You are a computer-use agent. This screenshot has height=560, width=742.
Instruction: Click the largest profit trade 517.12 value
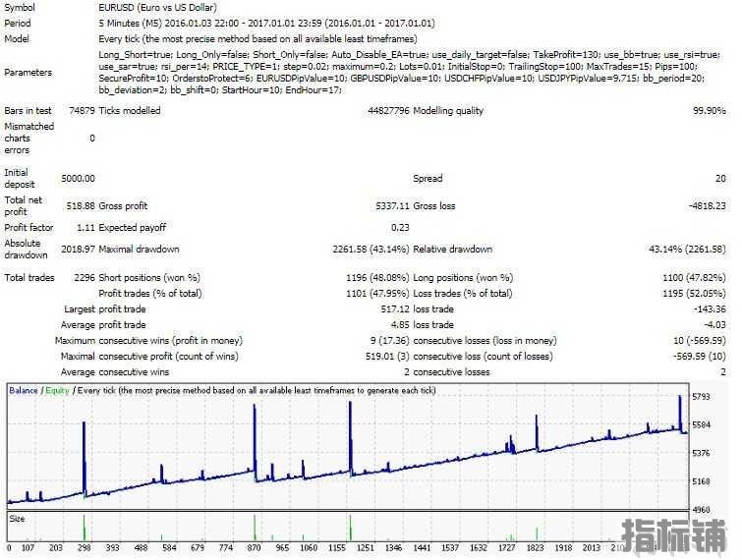390,309
